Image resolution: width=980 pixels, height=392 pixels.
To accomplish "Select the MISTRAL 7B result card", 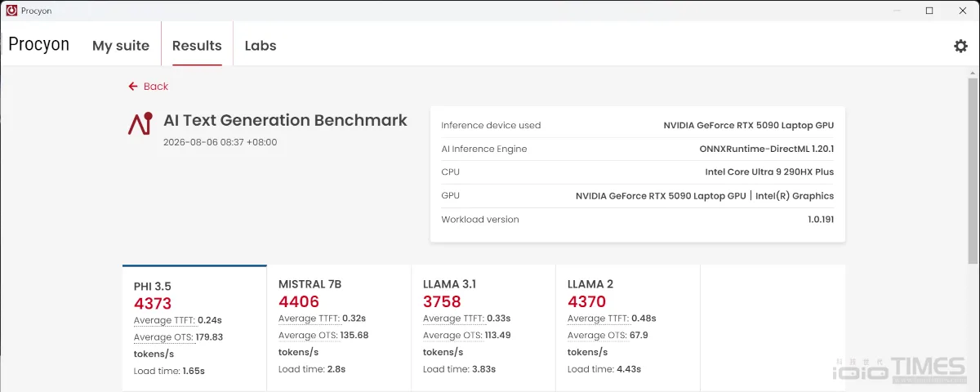I will click(x=339, y=328).
